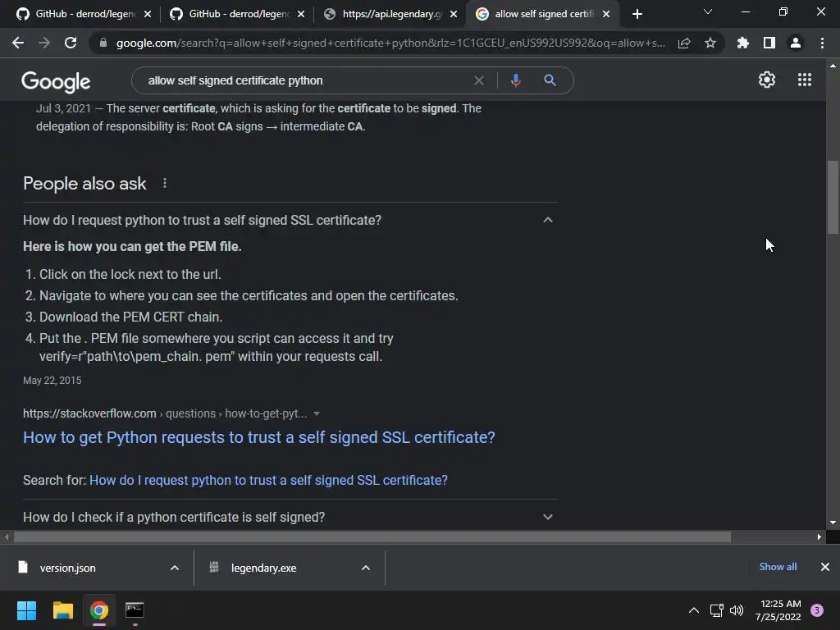
Task: Reload the current page
Action: [71, 43]
